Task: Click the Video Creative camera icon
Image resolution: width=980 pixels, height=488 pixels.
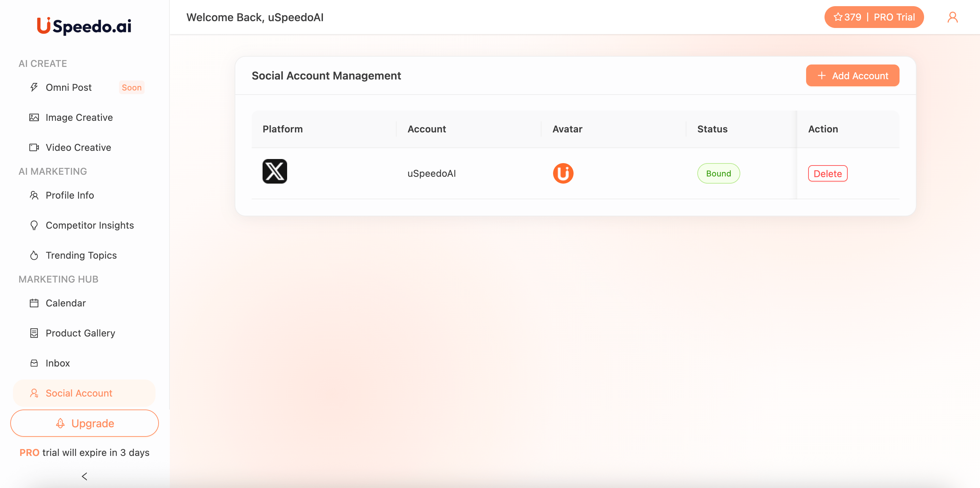Action: pyautogui.click(x=34, y=147)
